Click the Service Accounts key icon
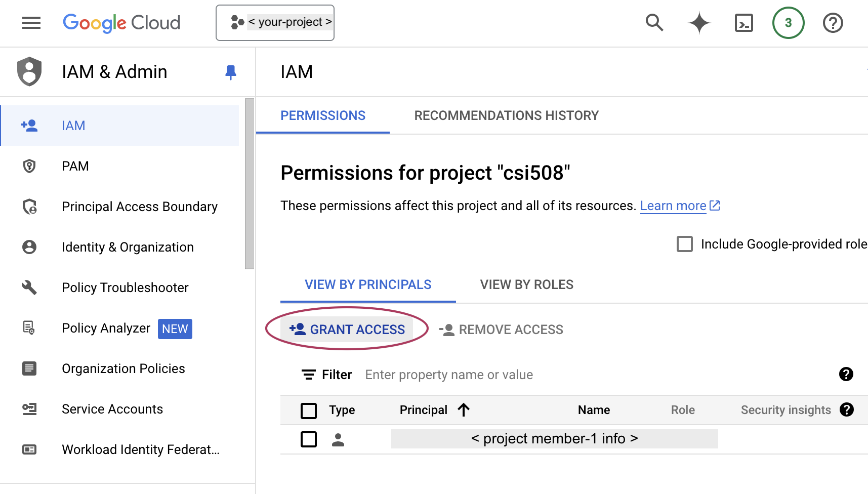Viewport: 868px width, 494px height. coord(29,409)
